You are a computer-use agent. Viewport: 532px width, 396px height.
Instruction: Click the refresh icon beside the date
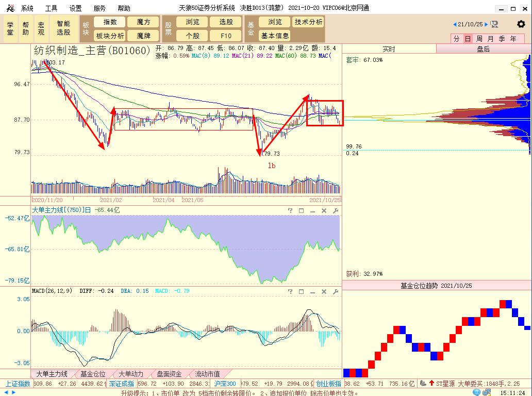pyautogui.click(x=494, y=24)
